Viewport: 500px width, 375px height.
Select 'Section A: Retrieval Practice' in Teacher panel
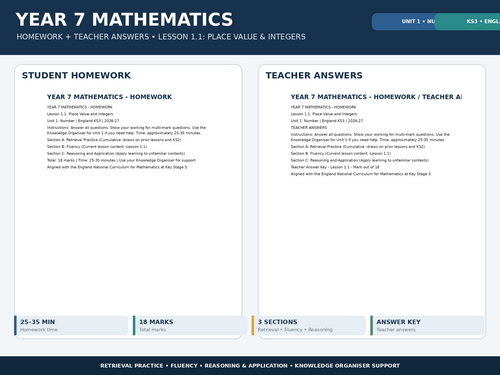click(358, 147)
